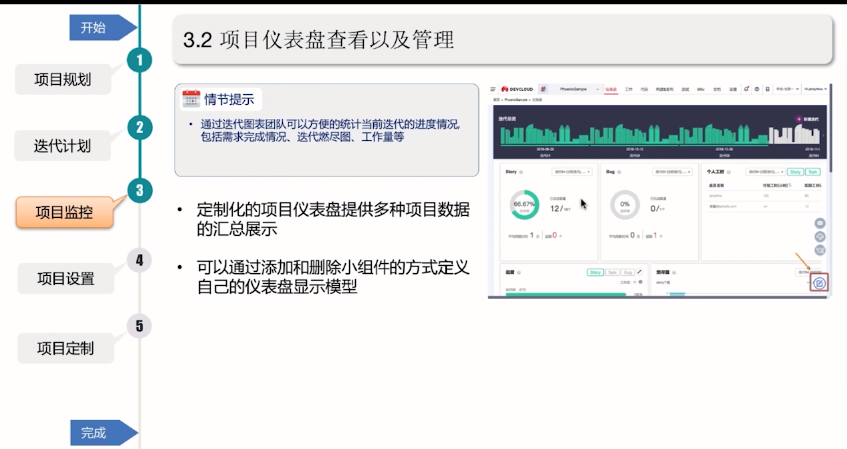Open the notification icon with red dot
The image size is (847, 449).
click(x=746, y=89)
